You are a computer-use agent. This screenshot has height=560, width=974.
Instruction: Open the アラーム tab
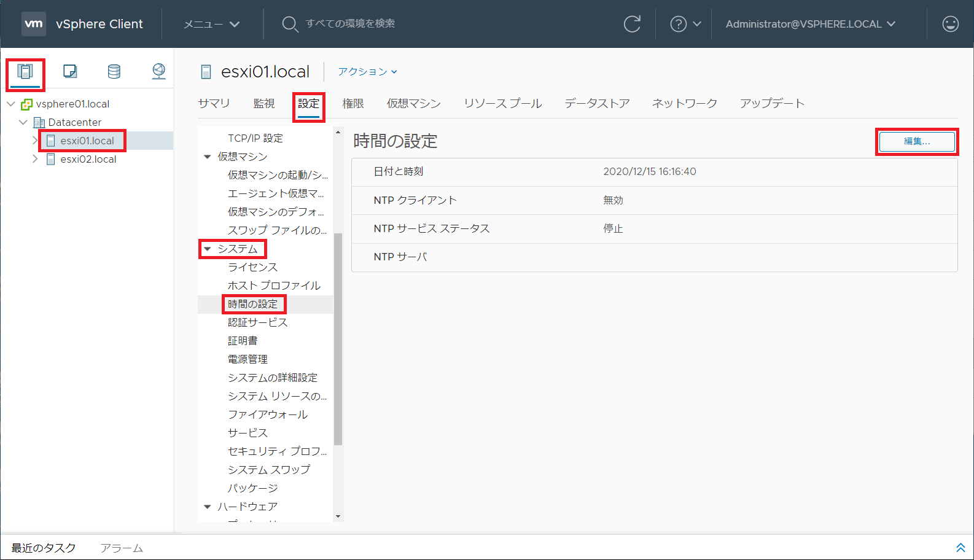(122, 548)
